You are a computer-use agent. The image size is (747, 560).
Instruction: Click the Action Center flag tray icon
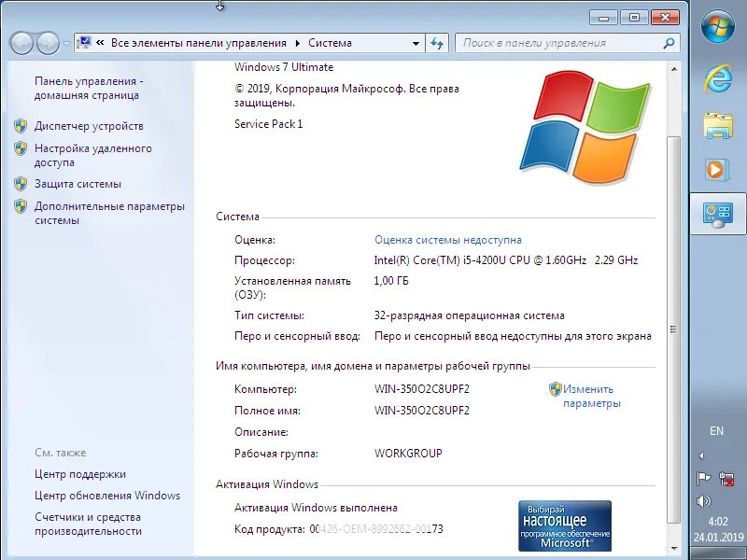[x=704, y=478]
